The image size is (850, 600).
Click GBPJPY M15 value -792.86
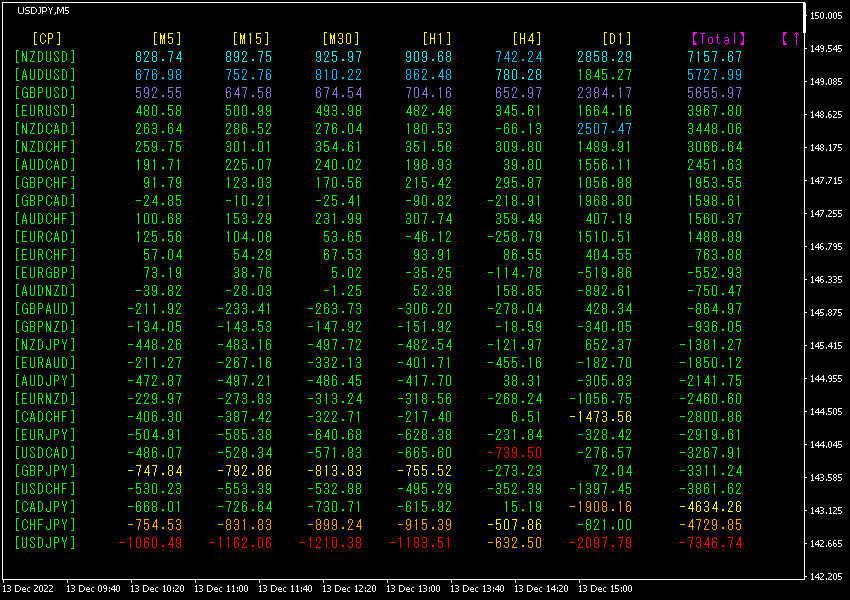(244, 470)
